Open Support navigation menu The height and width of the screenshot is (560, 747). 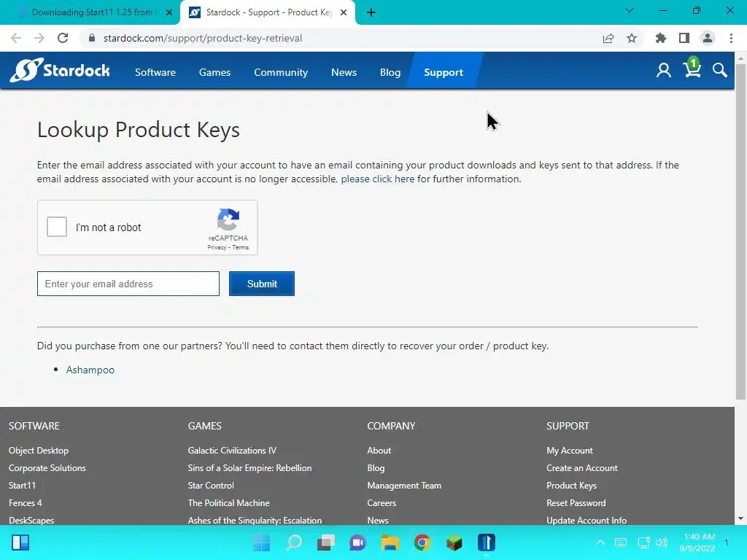coord(444,72)
